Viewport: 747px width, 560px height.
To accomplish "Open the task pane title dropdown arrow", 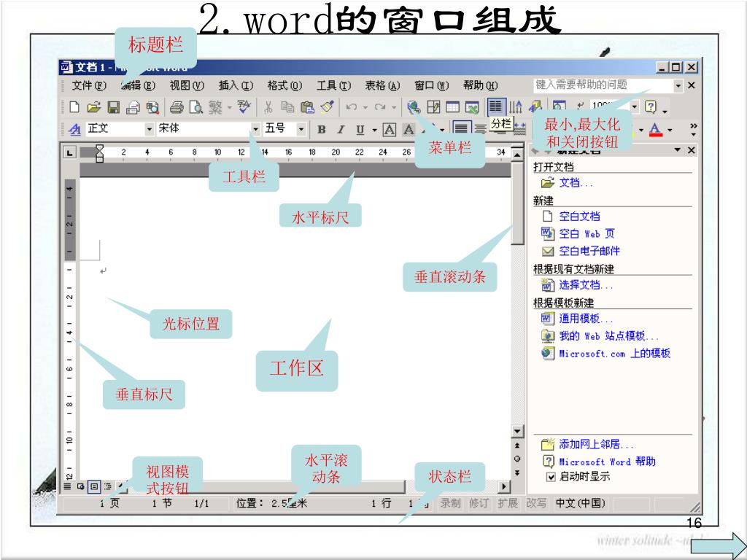I will click(x=677, y=150).
